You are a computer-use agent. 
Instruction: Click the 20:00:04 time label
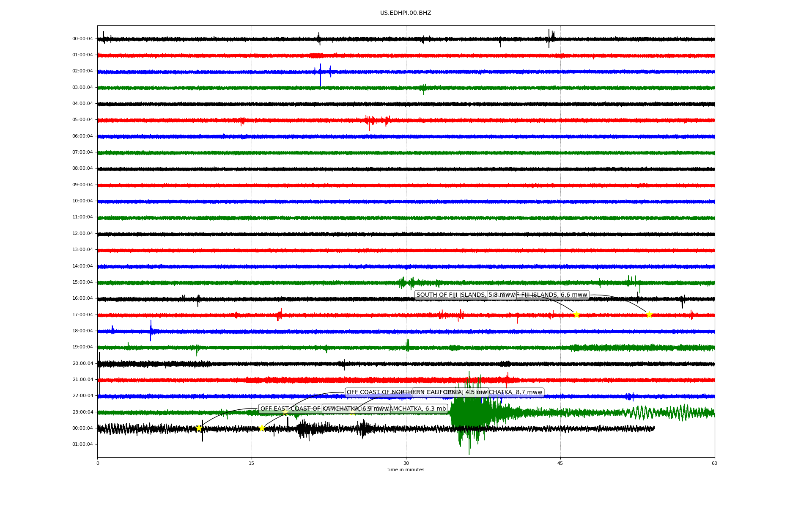(82, 364)
